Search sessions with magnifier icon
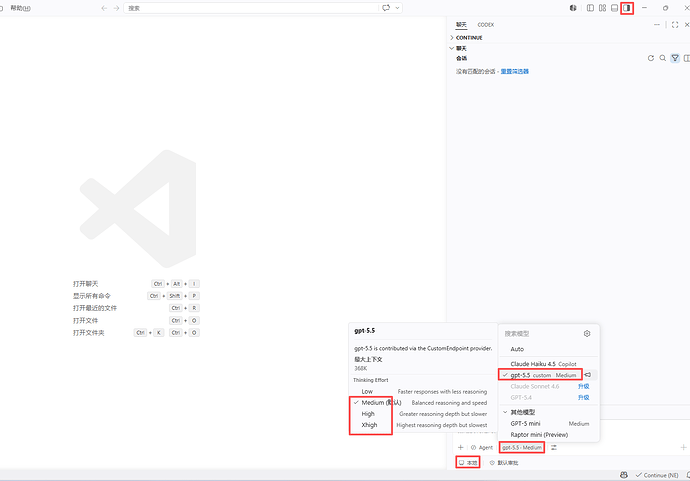Image resolution: width=690 pixels, height=481 pixels. 663,58
